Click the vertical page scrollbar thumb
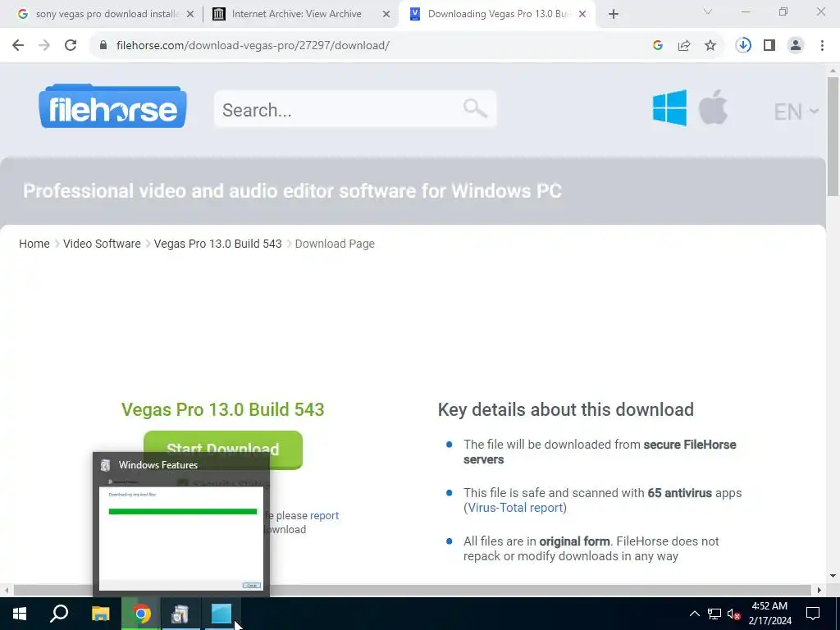The height and width of the screenshot is (630, 840). 833,137
